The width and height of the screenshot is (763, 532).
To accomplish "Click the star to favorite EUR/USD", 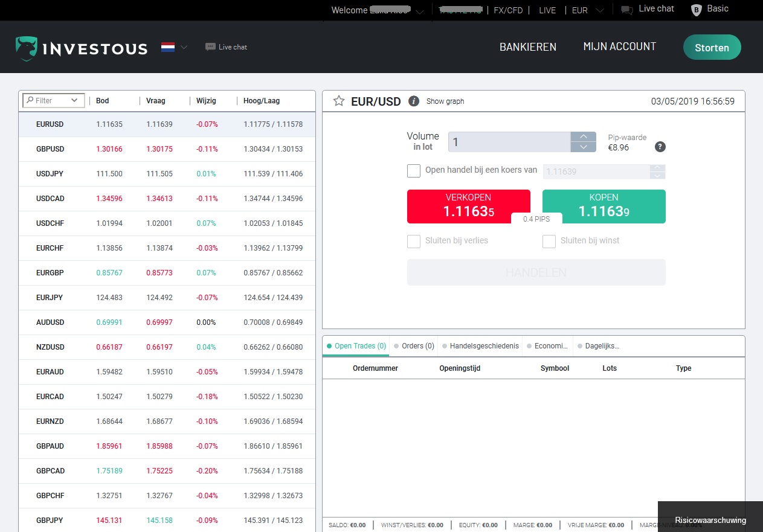I will coord(338,101).
